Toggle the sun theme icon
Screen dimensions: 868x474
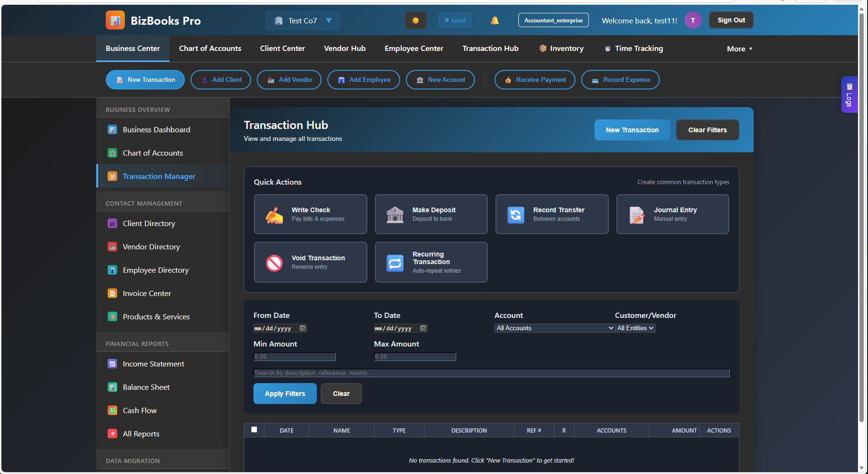(x=415, y=20)
